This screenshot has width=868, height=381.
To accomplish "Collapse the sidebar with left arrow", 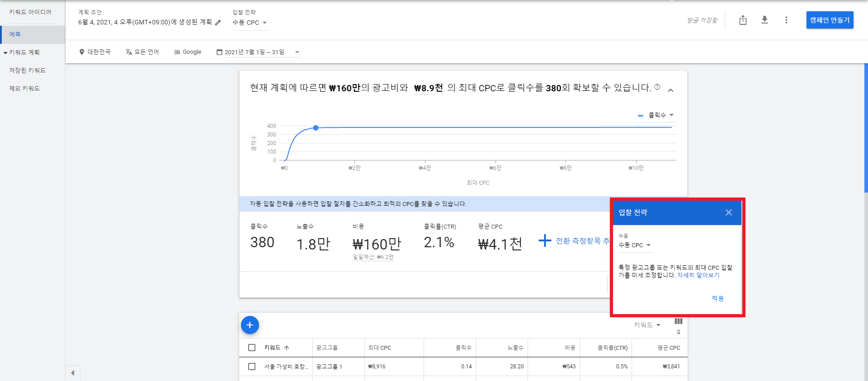I will tap(73, 373).
